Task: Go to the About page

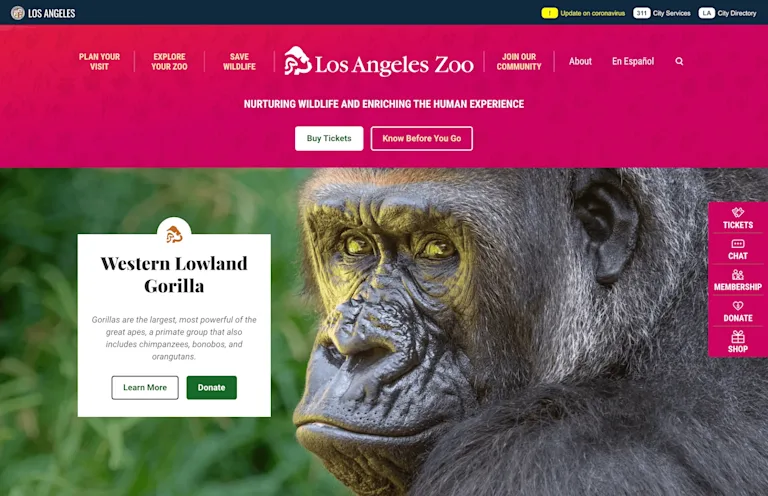Action: tap(580, 61)
